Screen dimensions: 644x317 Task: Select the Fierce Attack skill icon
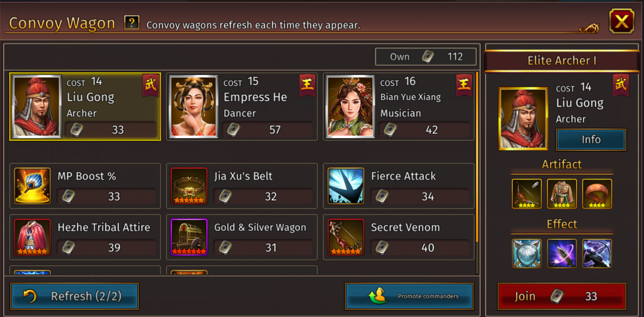click(346, 186)
